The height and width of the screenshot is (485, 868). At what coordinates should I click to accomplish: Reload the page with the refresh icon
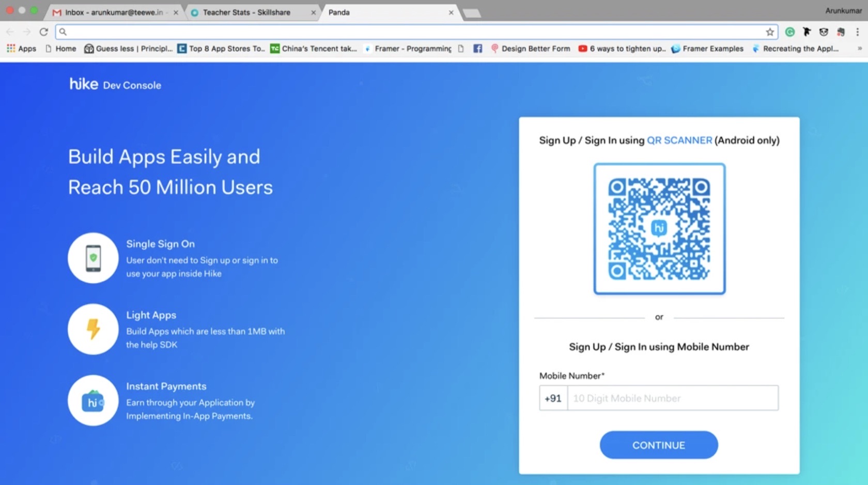click(44, 32)
